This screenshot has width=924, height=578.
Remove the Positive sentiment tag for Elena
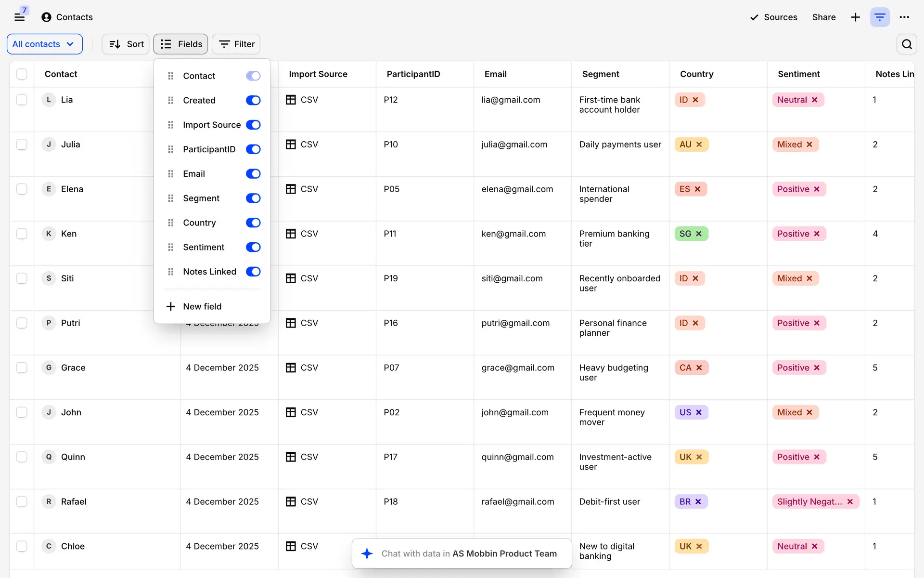817,189
